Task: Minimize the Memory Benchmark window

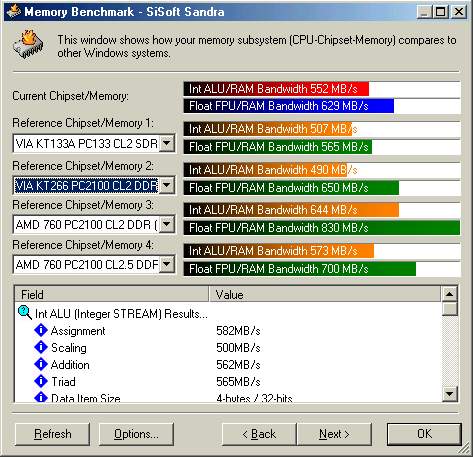Action: click(424, 12)
